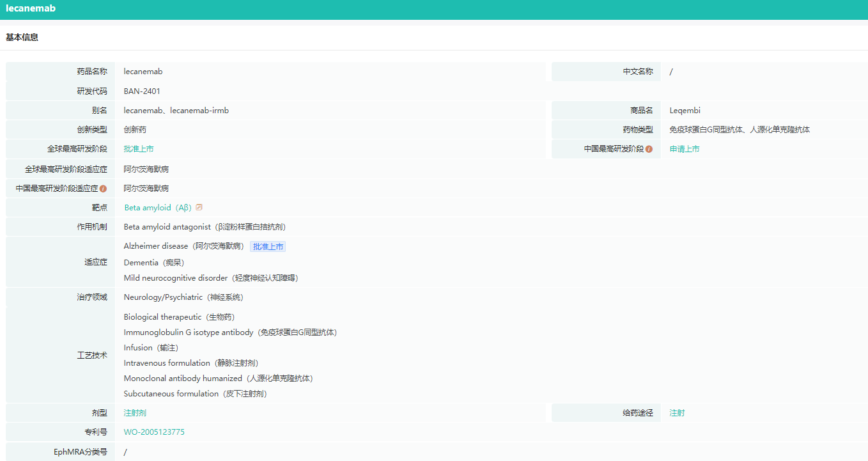868x461 pixels.
Task: Open the 注射 administration route link
Action: pyautogui.click(x=677, y=413)
